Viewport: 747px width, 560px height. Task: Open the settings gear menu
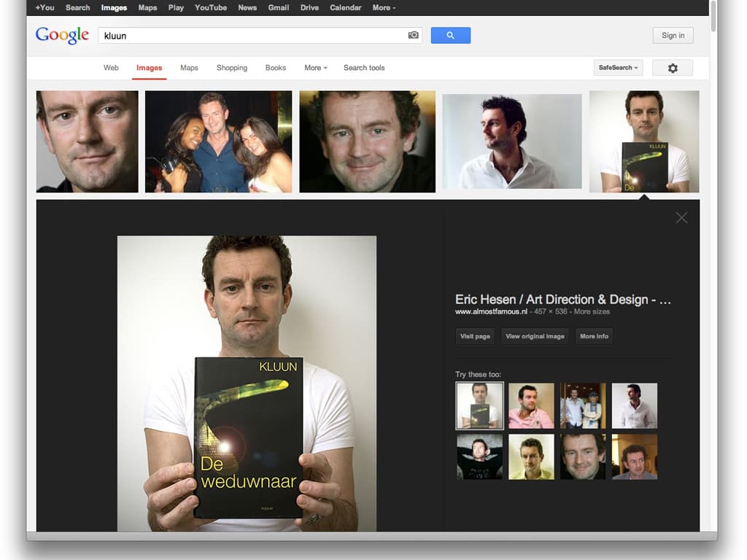coord(672,68)
